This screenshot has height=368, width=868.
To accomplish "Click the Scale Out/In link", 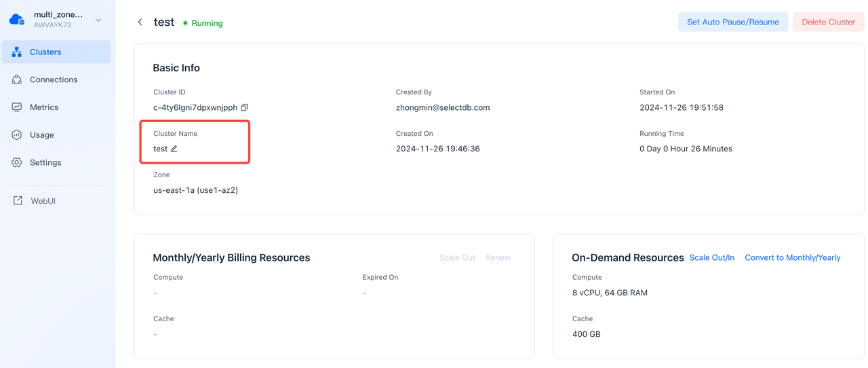I will click(x=711, y=258).
